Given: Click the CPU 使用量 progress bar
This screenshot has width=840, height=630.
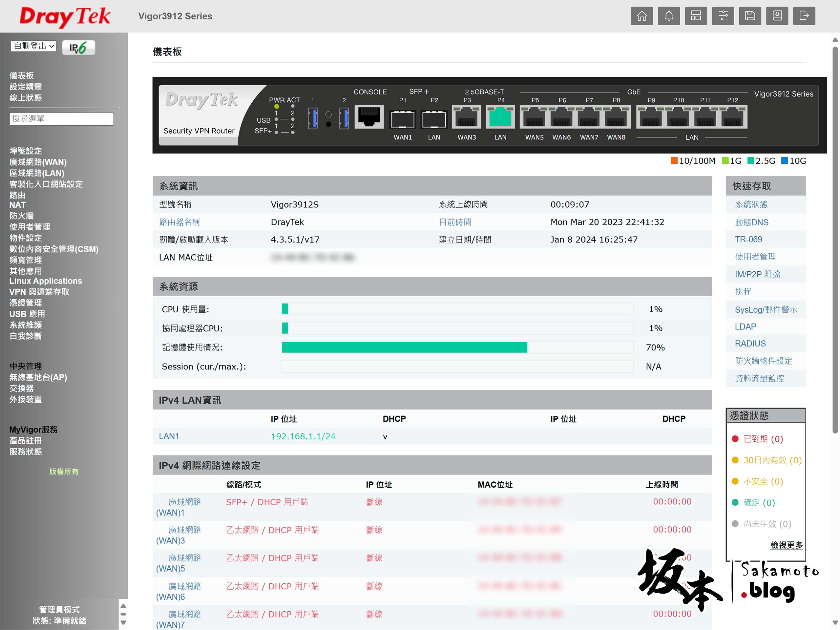Looking at the screenshot, I should tap(457, 309).
